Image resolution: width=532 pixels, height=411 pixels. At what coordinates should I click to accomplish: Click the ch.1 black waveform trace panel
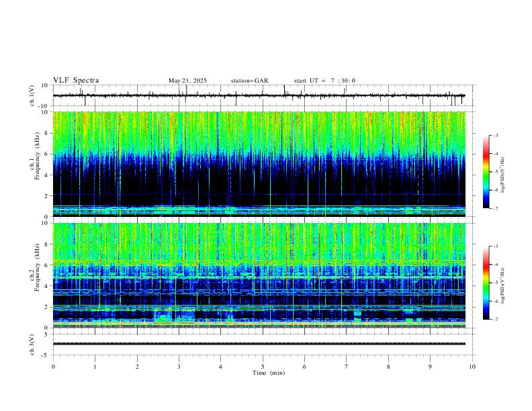[264, 95]
